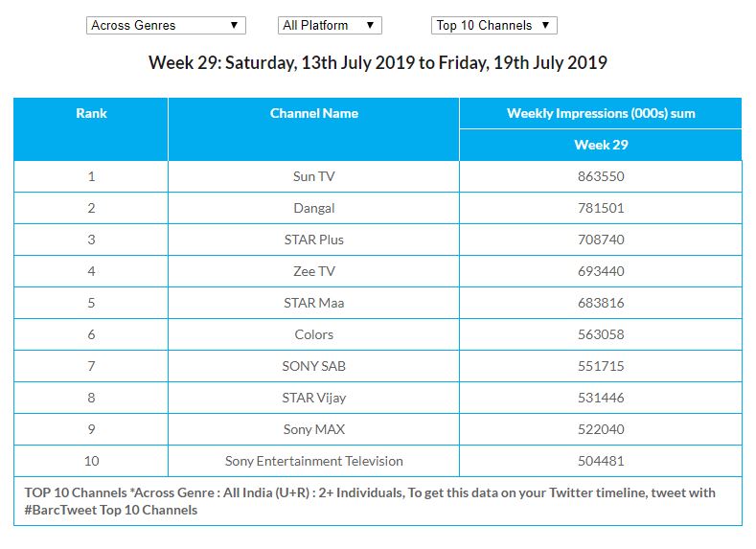Open the Across Genres dropdown
This screenshot has height=549, width=756.
coord(165,26)
